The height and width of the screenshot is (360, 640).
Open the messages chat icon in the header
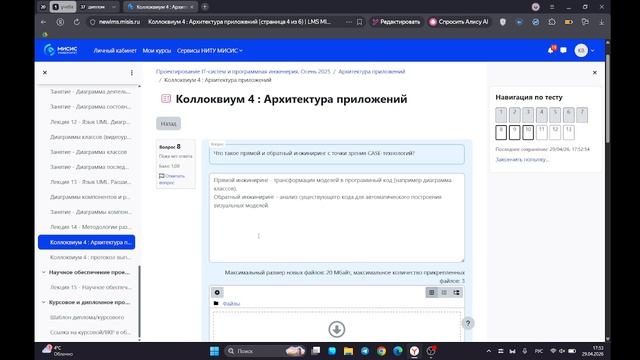click(564, 50)
